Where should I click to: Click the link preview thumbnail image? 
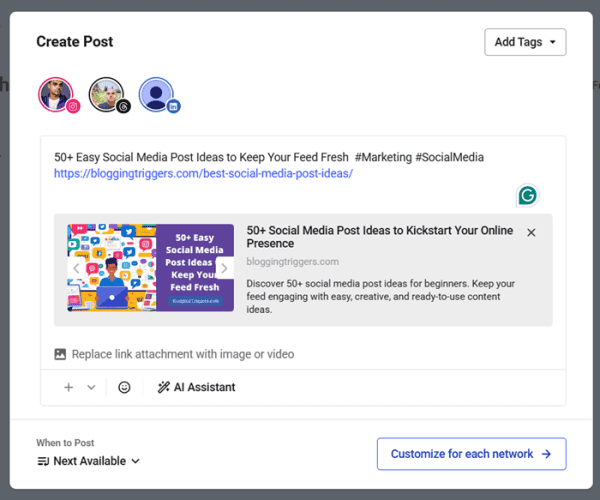click(150, 267)
